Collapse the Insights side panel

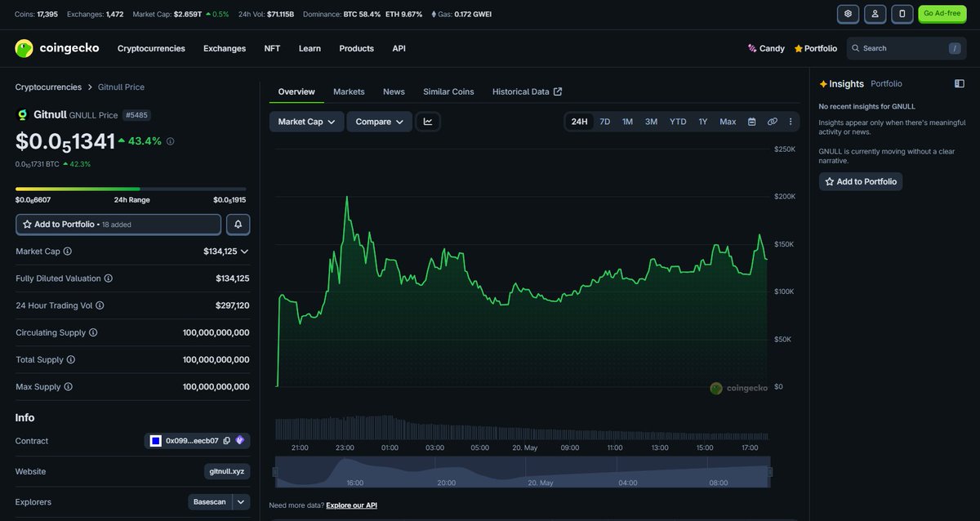960,83
